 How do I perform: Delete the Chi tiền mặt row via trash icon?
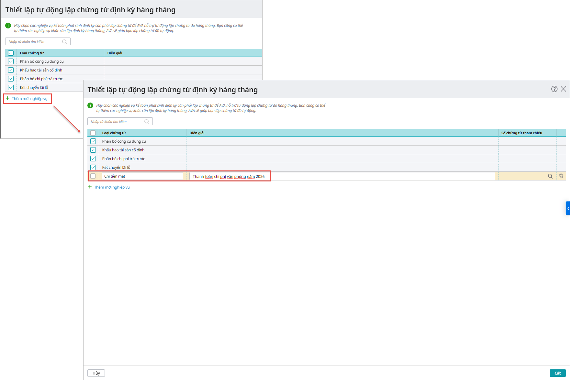[x=561, y=176]
